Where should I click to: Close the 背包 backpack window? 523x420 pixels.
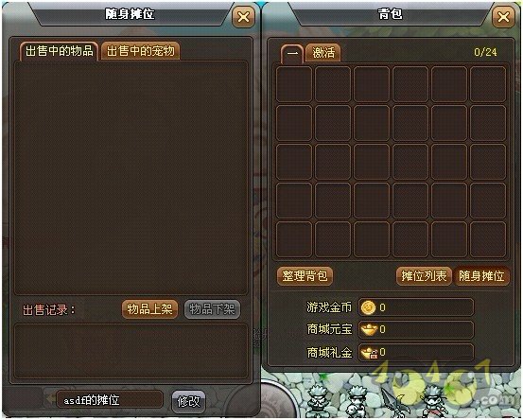click(x=503, y=17)
